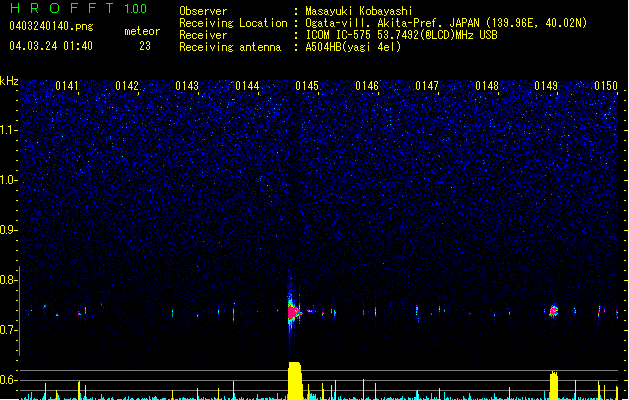Click the 1.0 kHz axis label

coord(8,180)
